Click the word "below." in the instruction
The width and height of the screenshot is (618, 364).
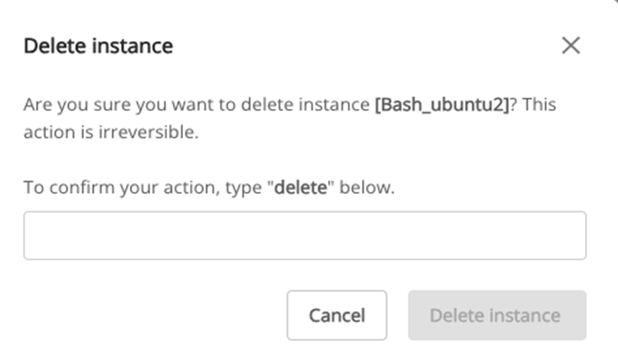click(x=368, y=187)
